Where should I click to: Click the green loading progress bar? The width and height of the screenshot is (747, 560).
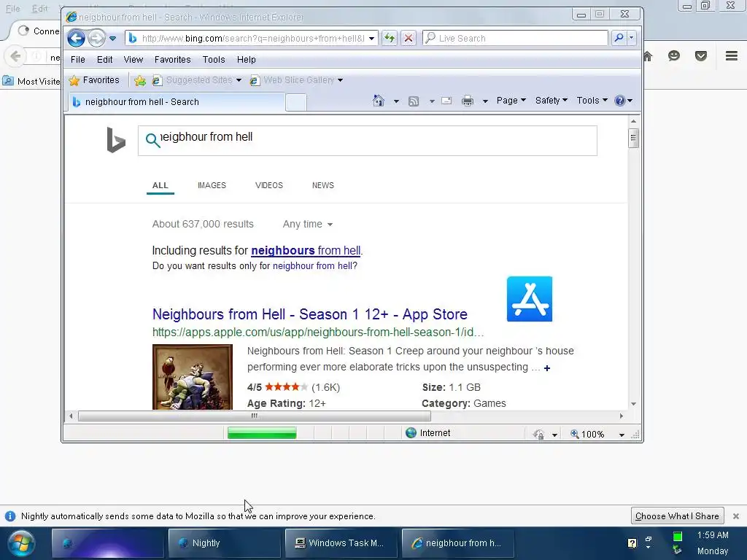[x=262, y=433]
